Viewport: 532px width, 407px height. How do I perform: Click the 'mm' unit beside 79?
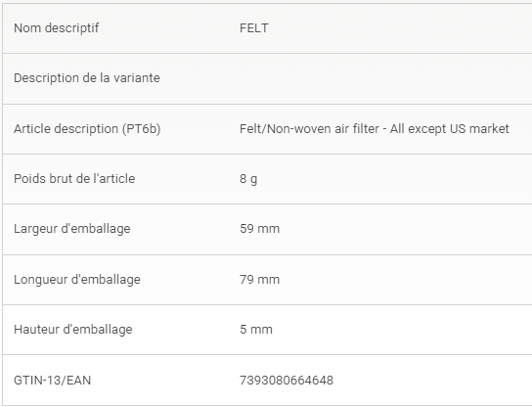[269, 281]
